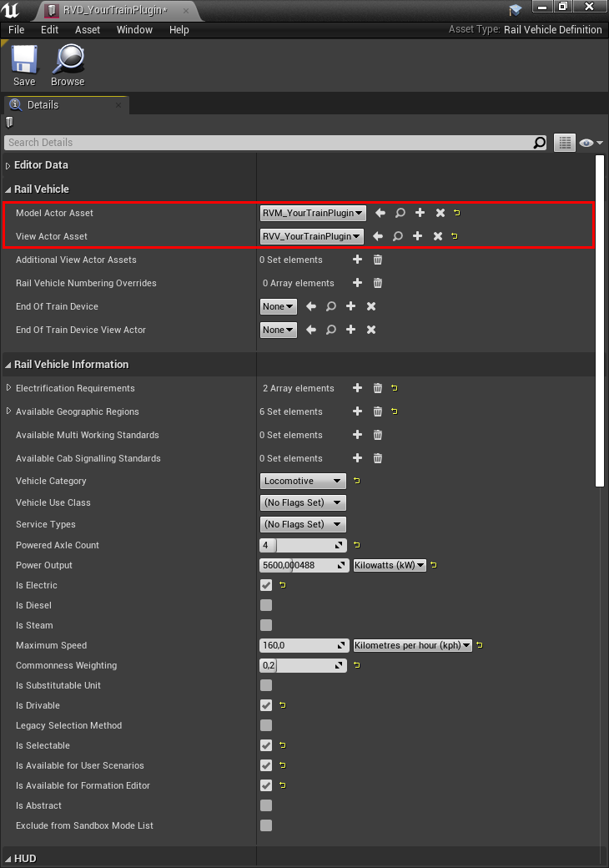
Task: Open the Window menu
Action: 134,30
